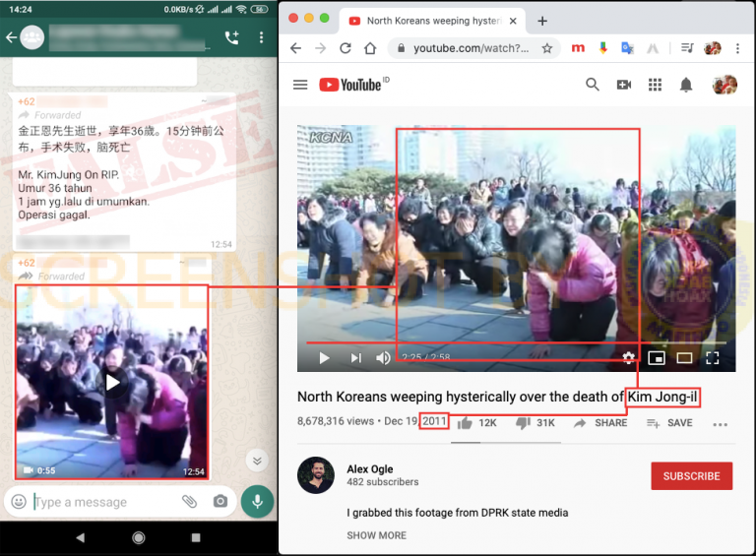Image resolution: width=756 pixels, height=556 pixels.
Task: Tap the Android recent apps button
Action: pyautogui.click(x=196, y=537)
